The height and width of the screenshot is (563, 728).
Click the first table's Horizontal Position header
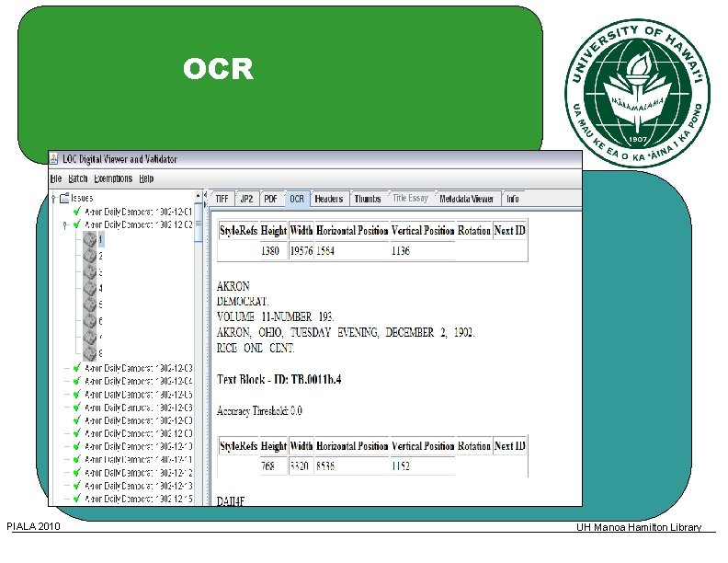coord(352,230)
